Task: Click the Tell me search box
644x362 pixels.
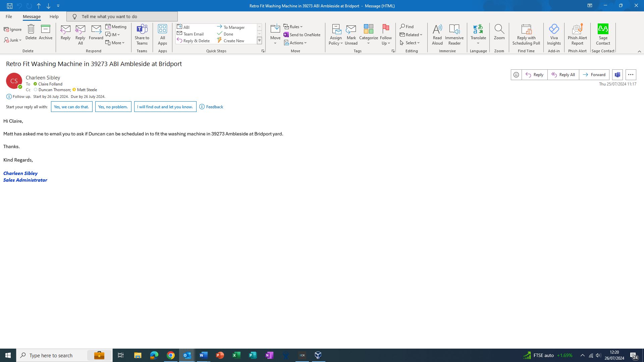Action: (x=122, y=16)
